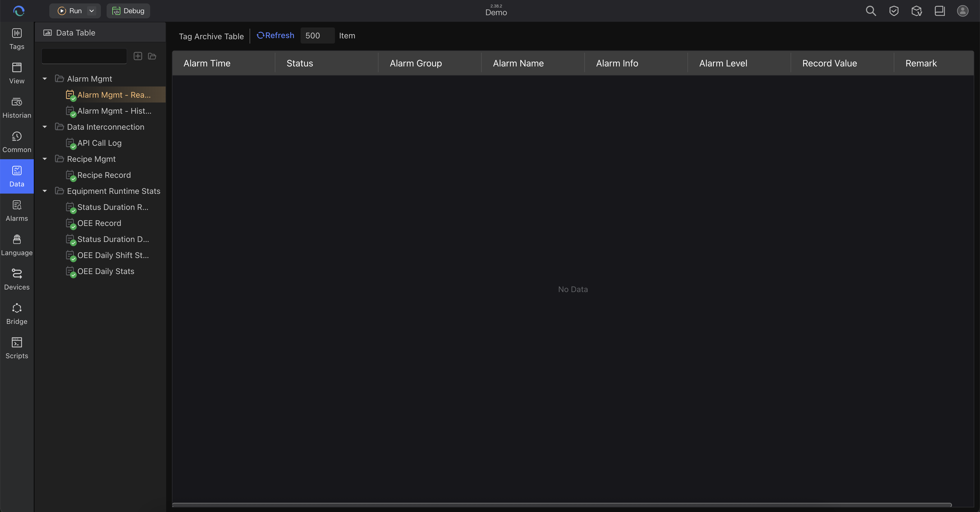Switch to the Historian panel

[17, 107]
